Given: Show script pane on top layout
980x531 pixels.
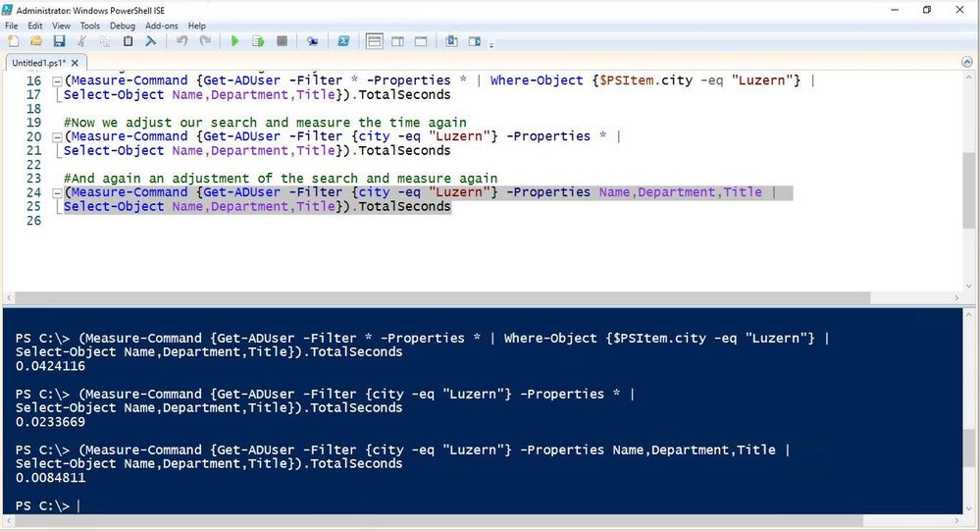Looking at the screenshot, I should point(375,41).
